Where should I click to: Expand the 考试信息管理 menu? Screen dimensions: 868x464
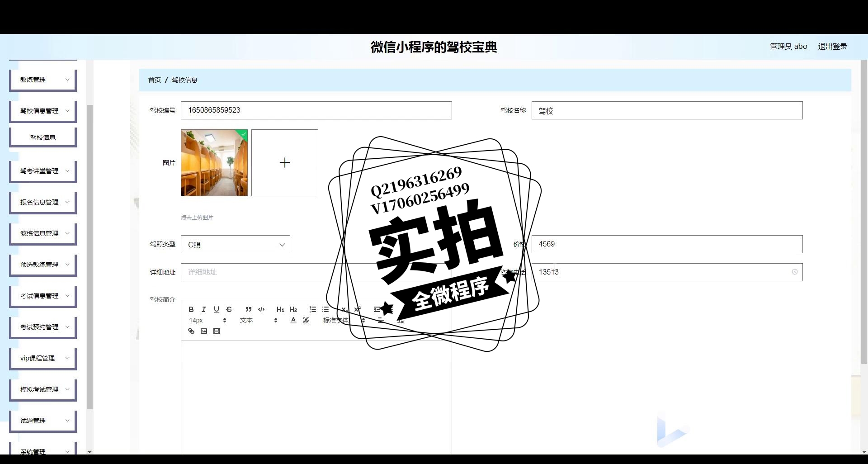click(x=43, y=296)
